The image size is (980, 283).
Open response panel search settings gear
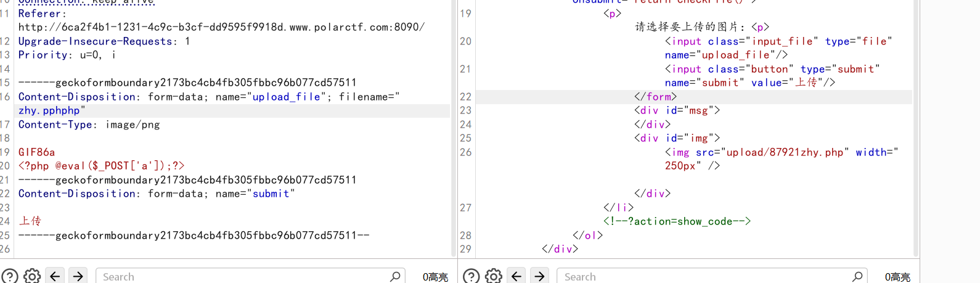(494, 276)
